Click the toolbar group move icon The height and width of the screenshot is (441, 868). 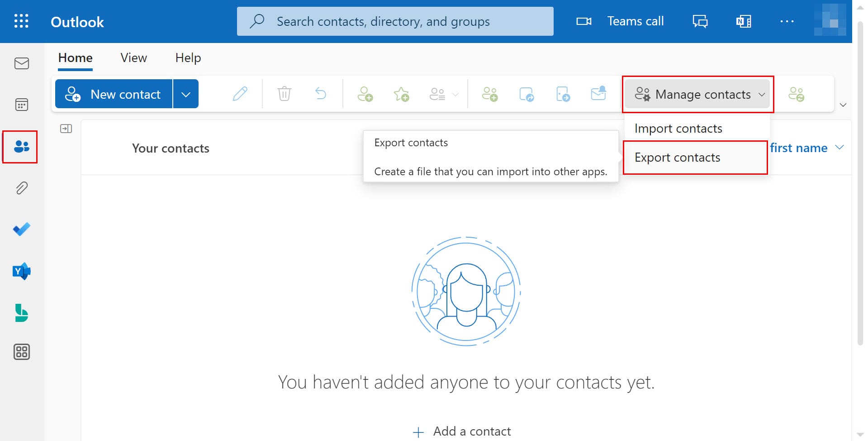click(526, 94)
